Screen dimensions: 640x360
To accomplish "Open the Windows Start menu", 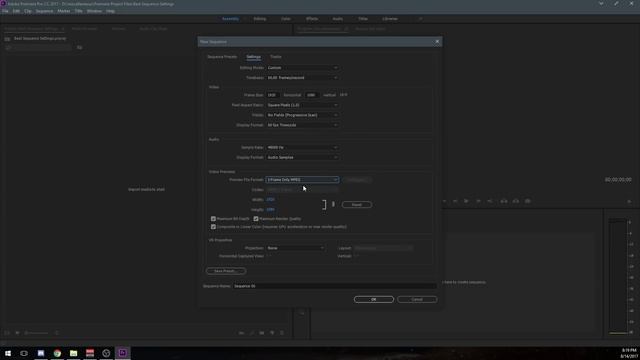I will tap(8, 353).
